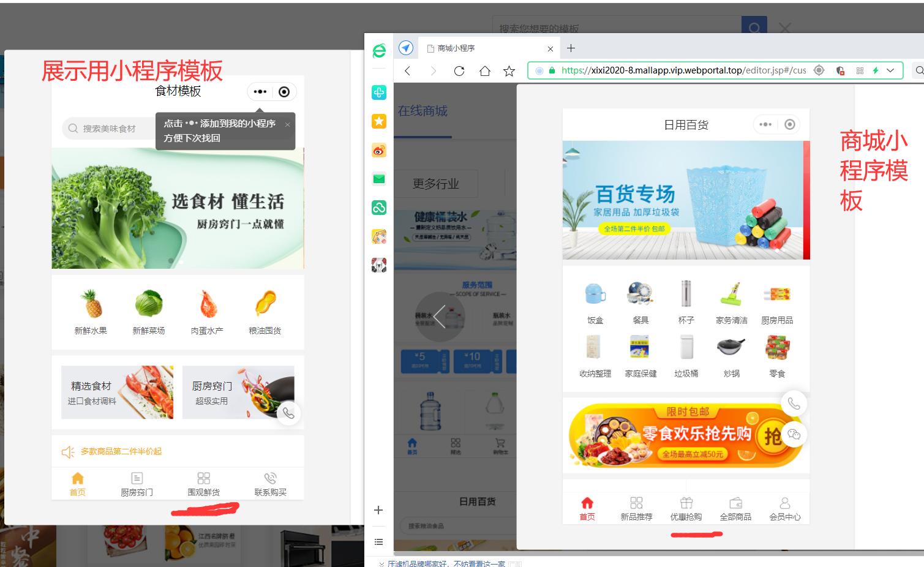The image size is (924, 567).
Task: Open the list menu icon at sidebar bottom
Action: coord(378,541)
